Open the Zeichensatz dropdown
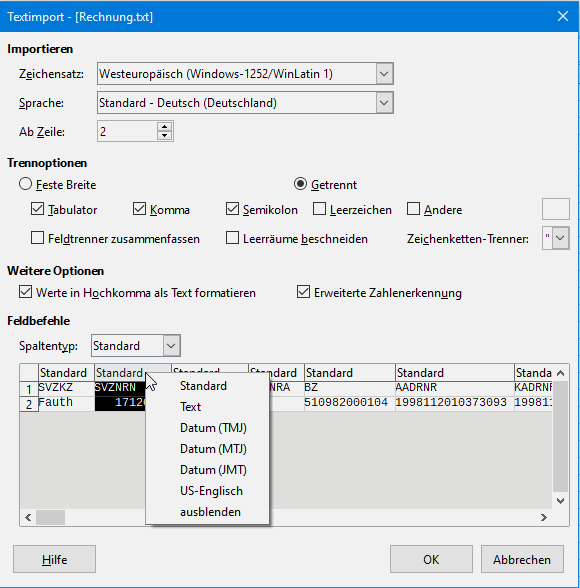Screen dimensions: 580x588 coord(384,74)
